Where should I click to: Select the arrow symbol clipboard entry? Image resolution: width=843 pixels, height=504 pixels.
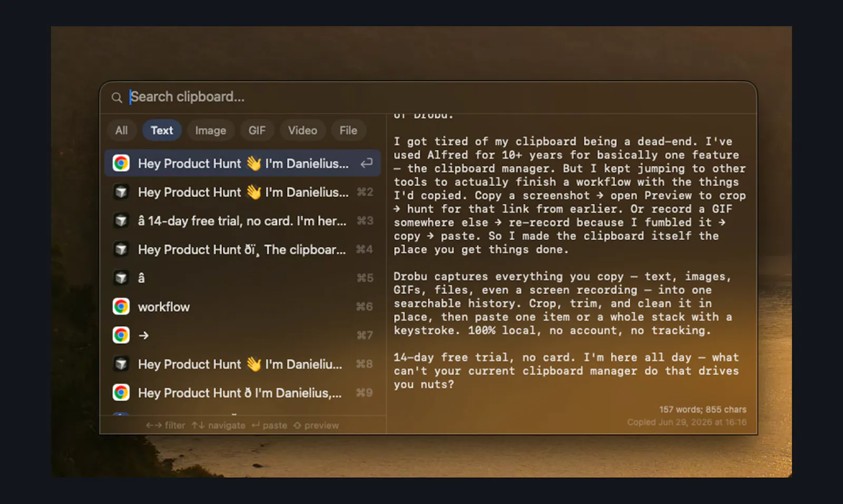tap(243, 335)
